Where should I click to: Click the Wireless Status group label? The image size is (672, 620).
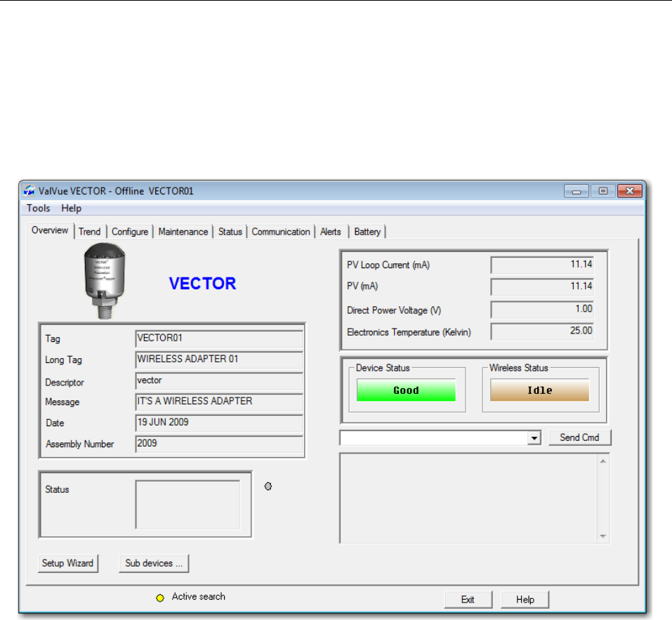[519, 368]
